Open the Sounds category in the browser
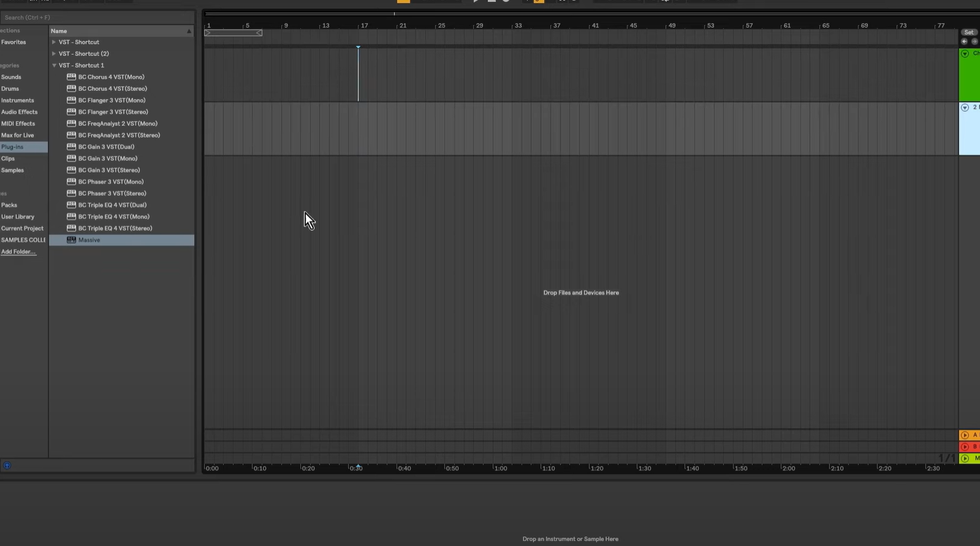The height and width of the screenshot is (546, 980). tap(11, 76)
